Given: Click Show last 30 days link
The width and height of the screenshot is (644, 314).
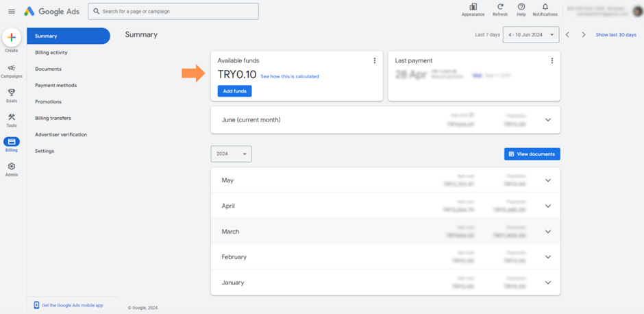Looking at the screenshot, I should pos(616,35).
